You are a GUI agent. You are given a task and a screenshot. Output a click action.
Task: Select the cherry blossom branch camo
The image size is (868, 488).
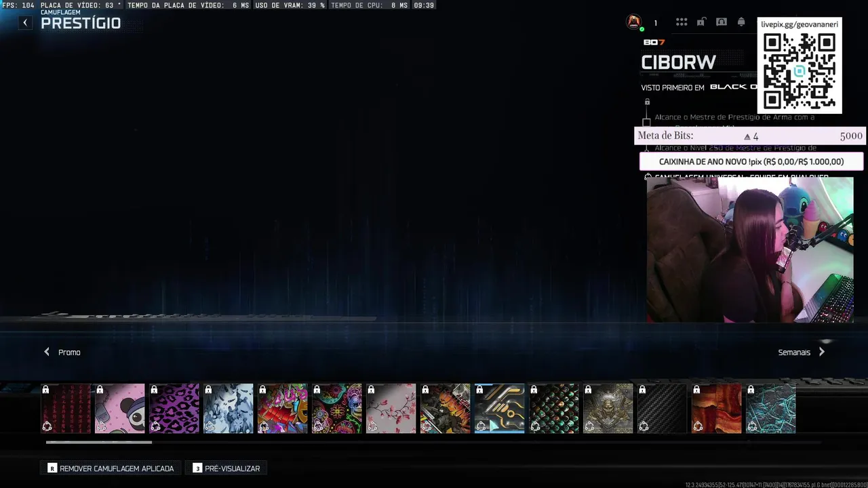pyautogui.click(x=391, y=409)
